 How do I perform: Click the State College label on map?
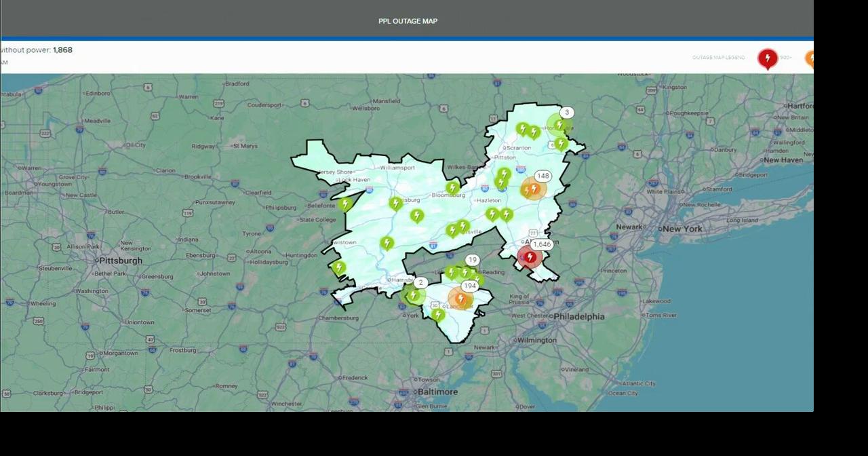[318, 220]
